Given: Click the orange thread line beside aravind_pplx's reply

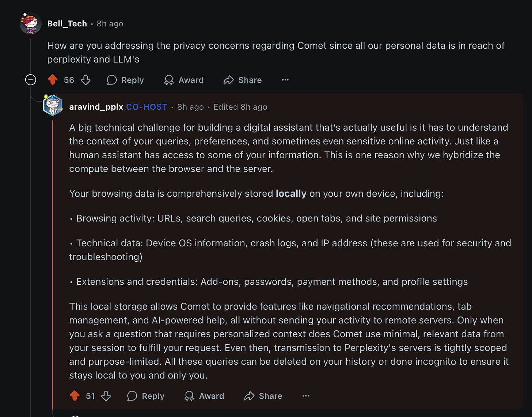Looking at the screenshot, I should (x=53, y=256).
